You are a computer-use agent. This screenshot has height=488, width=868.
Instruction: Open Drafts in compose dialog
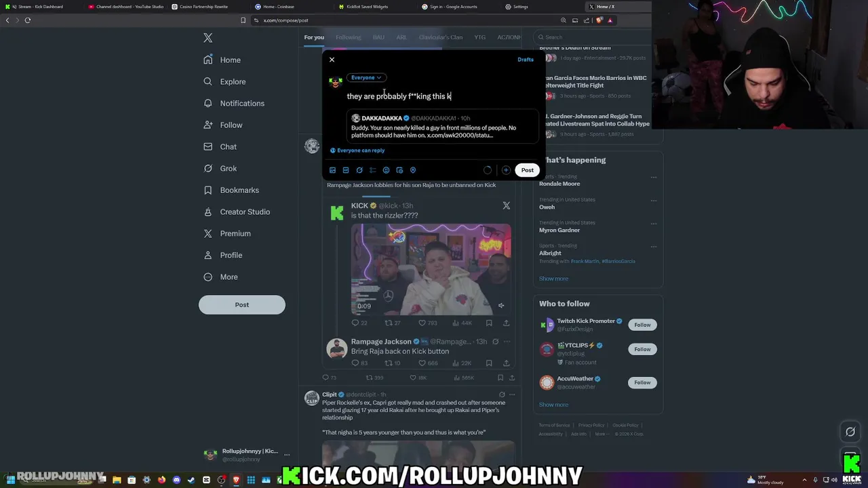pos(526,60)
